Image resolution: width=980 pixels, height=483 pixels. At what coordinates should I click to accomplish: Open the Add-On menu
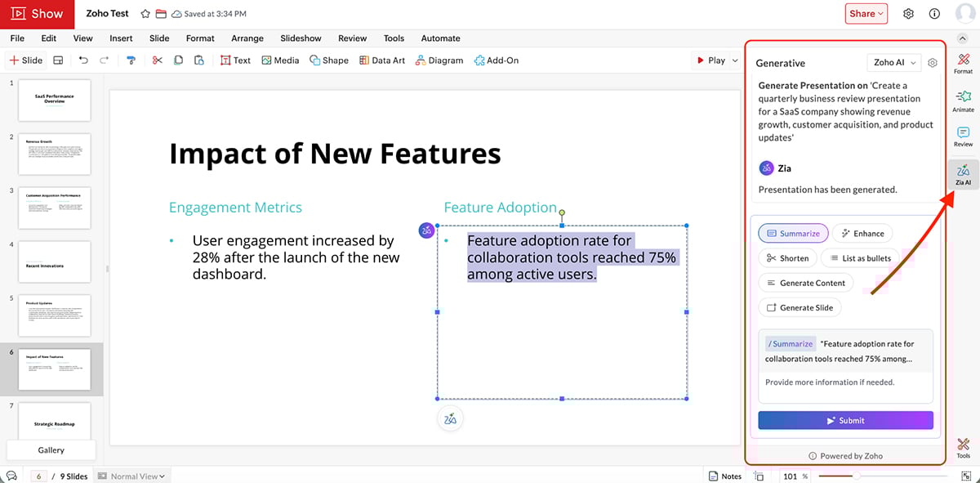coord(496,60)
